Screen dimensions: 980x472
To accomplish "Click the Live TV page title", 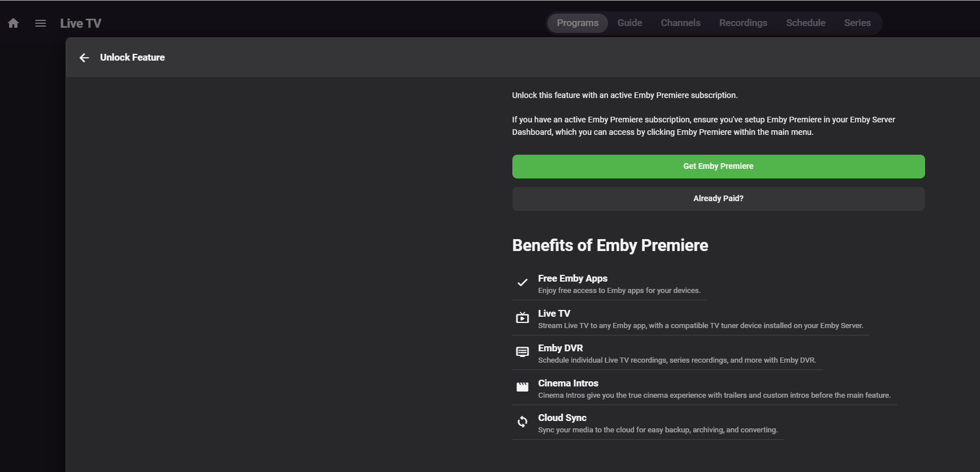I will point(81,23).
